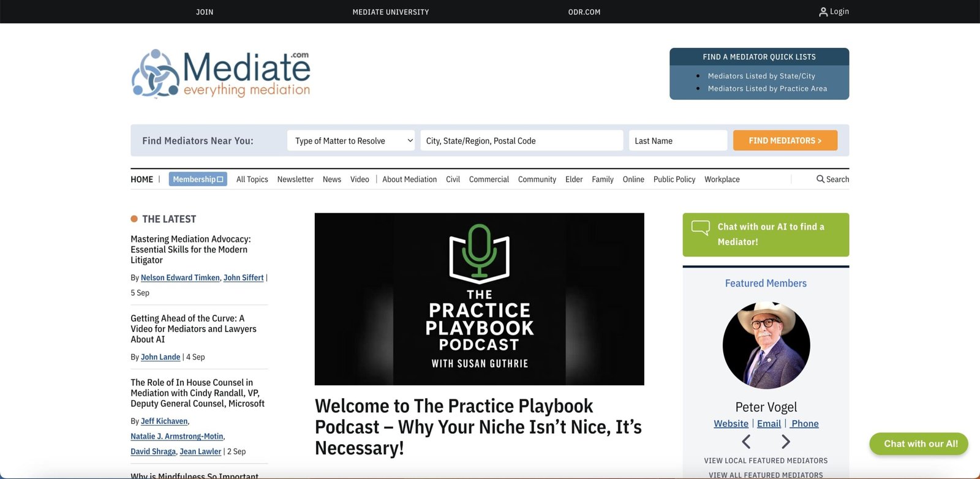Screen dimensions: 980x479
Task: Open the John Lande author link
Action: [x=160, y=357]
